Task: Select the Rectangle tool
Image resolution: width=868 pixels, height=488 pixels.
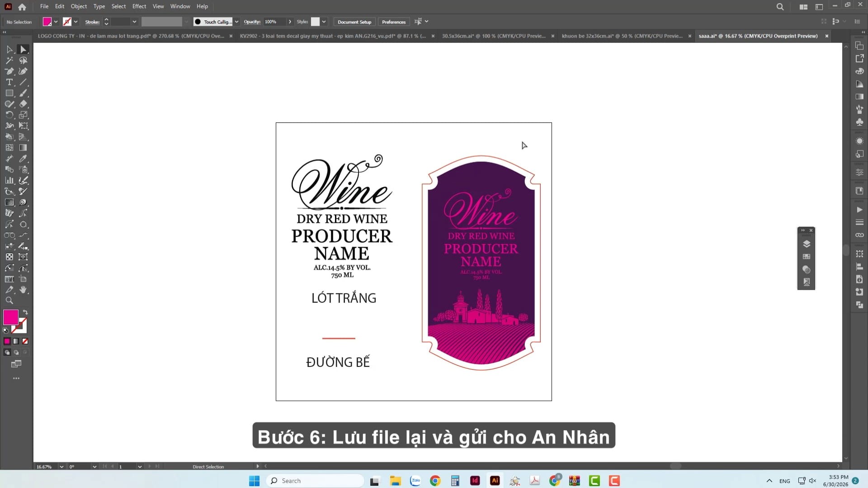Action: coord(9,93)
